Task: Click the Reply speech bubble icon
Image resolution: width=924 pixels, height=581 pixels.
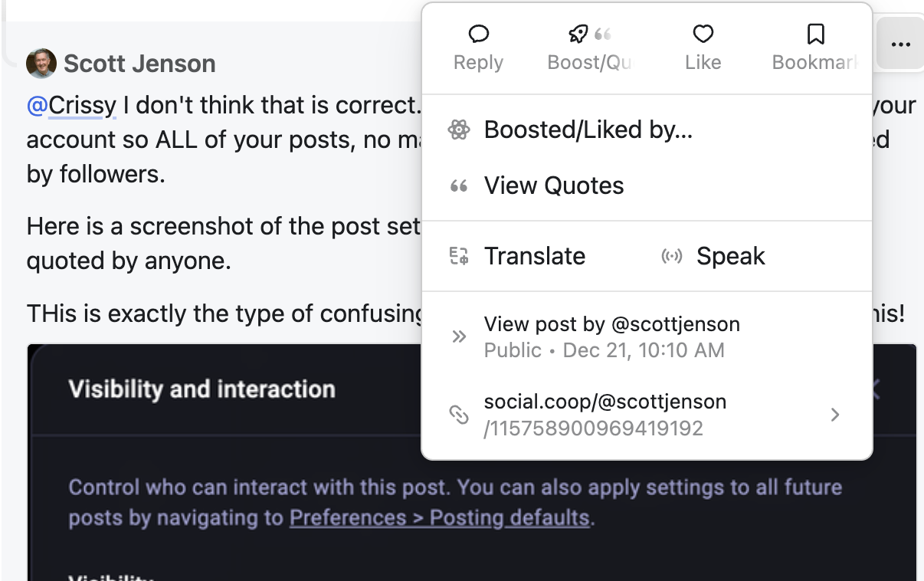Action: click(479, 34)
